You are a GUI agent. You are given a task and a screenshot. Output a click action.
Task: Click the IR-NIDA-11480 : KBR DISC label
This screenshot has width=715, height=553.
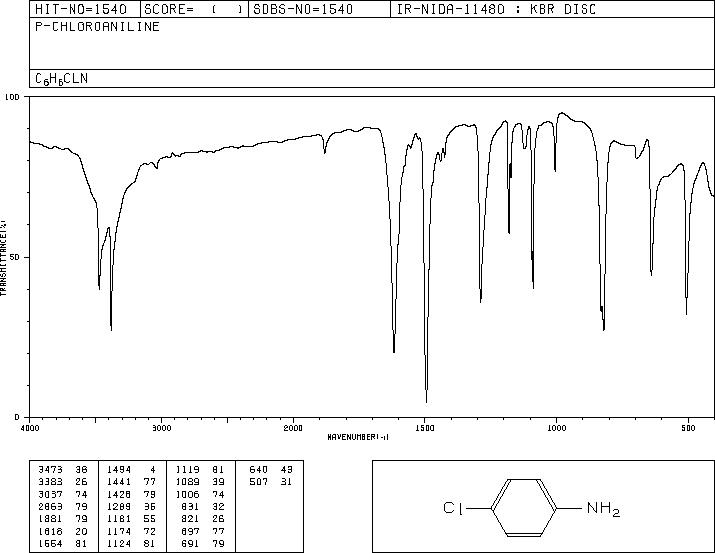(496, 9)
